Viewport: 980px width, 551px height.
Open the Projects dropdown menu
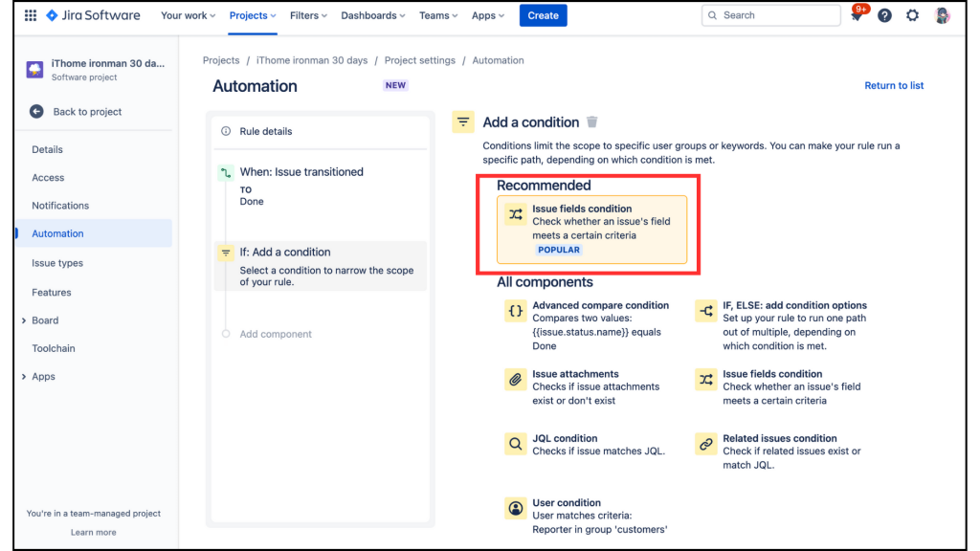(253, 15)
